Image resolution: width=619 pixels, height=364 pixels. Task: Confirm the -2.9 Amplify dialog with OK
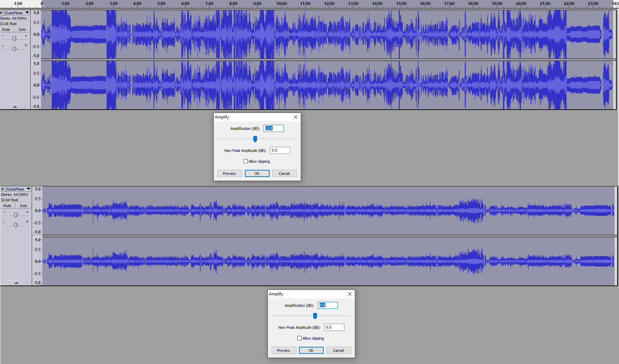coord(257,174)
